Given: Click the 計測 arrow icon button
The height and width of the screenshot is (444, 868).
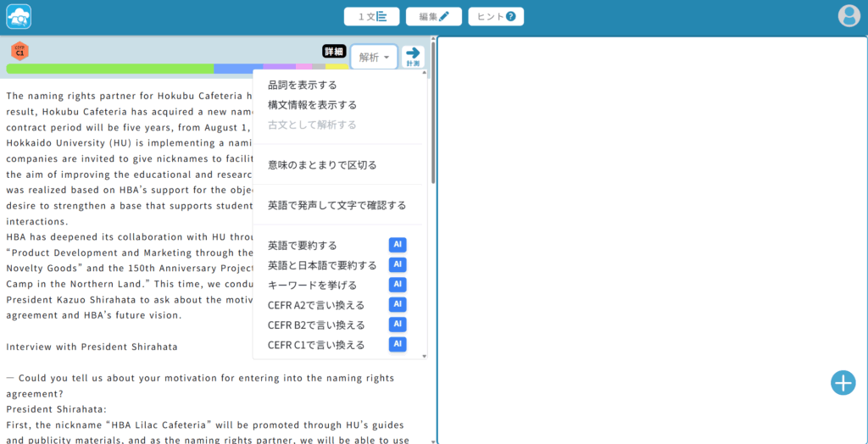Looking at the screenshot, I should (x=413, y=56).
